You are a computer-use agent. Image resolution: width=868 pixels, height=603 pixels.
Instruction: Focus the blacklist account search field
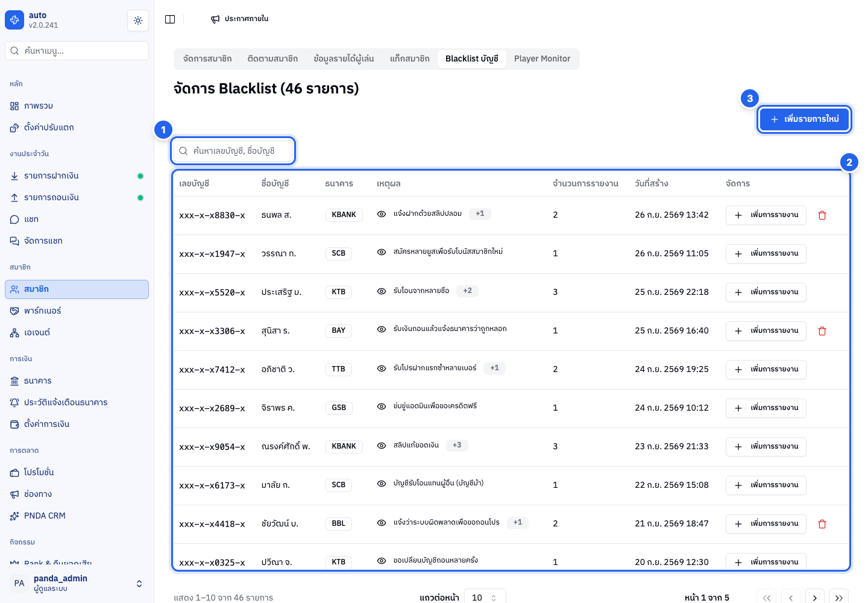(x=233, y=151)
